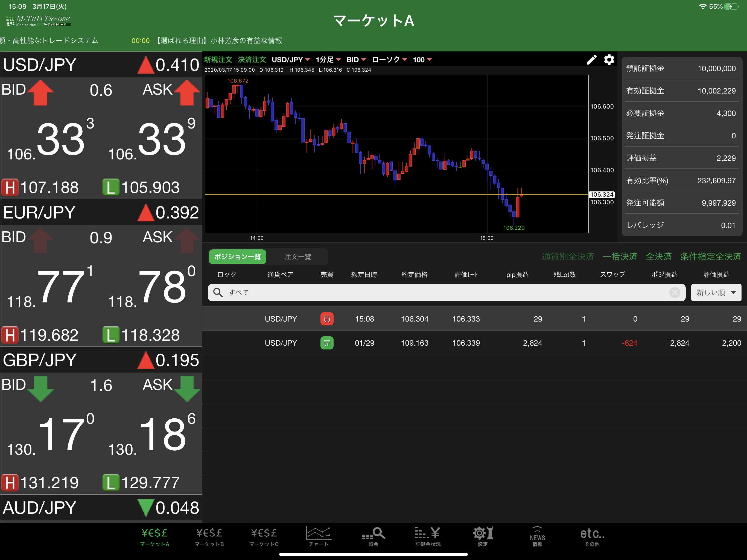747x560 pixels.
Task: Sort by pip損益 column header
Action: point(517,275)
